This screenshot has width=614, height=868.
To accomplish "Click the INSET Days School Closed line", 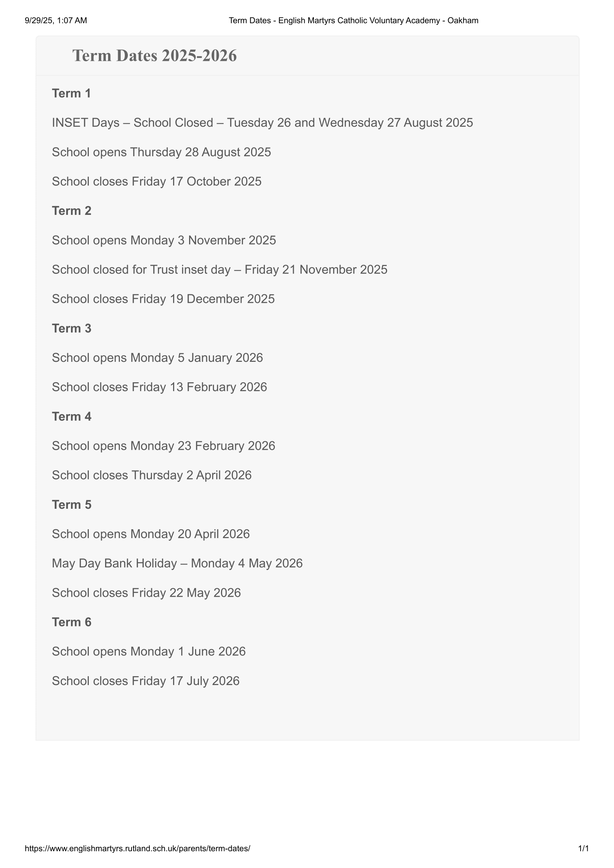I will pos(262,123).
